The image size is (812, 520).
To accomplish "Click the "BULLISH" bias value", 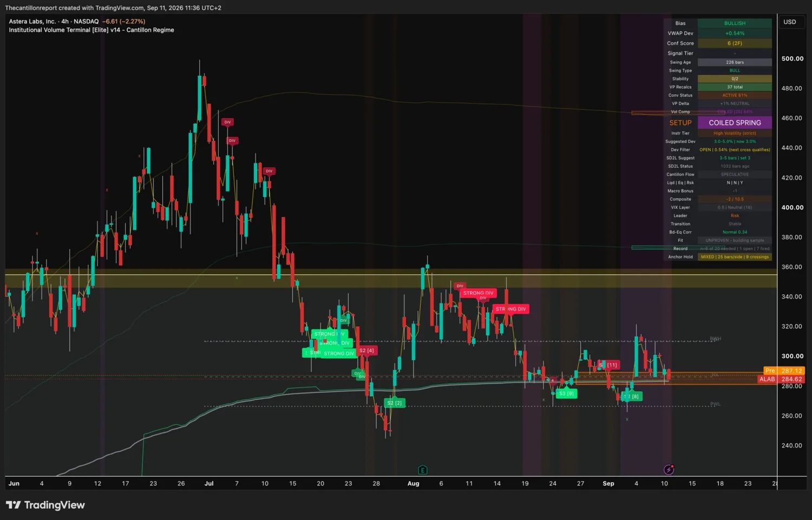I will click(735, 23).
